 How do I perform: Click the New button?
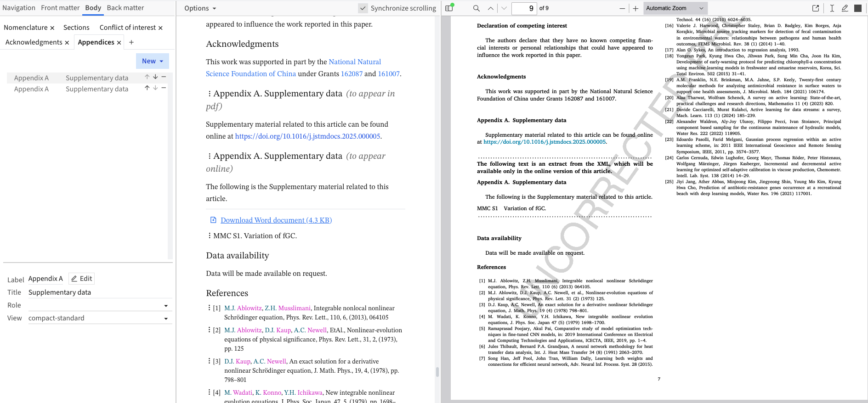pos(152,61)
